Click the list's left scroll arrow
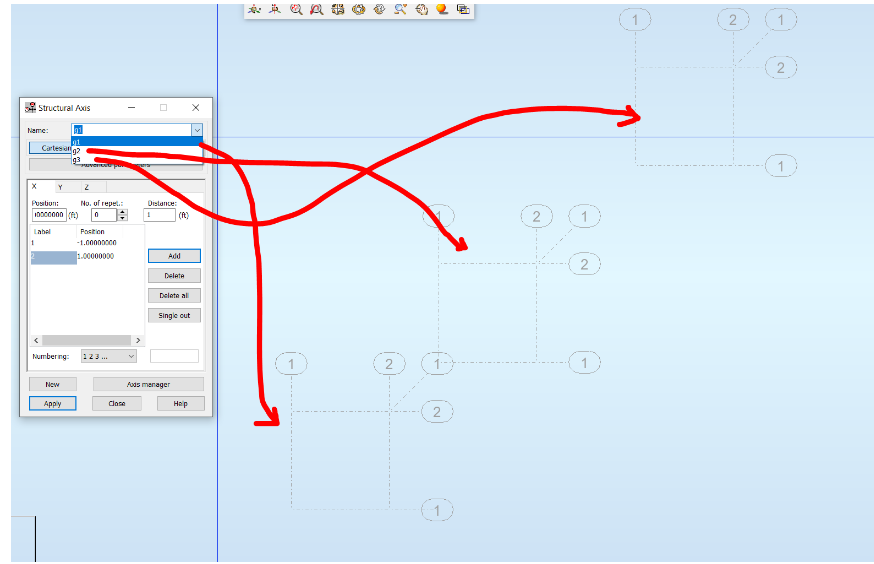The width and height of the screenshot is (874, 564). [x=36, y=340]
